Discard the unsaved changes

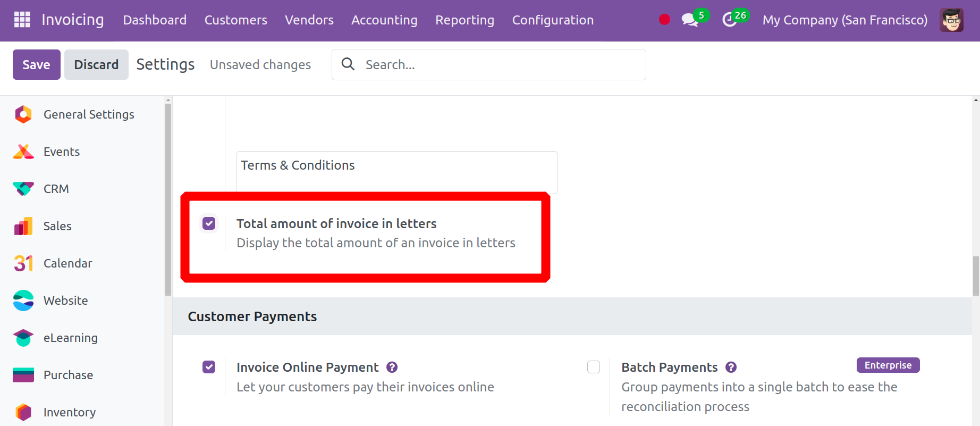[96, 65]
